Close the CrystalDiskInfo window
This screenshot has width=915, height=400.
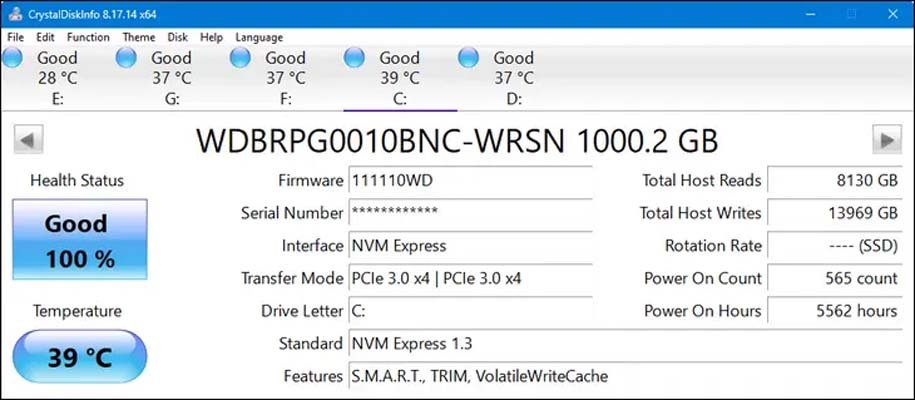coord(893,14)
